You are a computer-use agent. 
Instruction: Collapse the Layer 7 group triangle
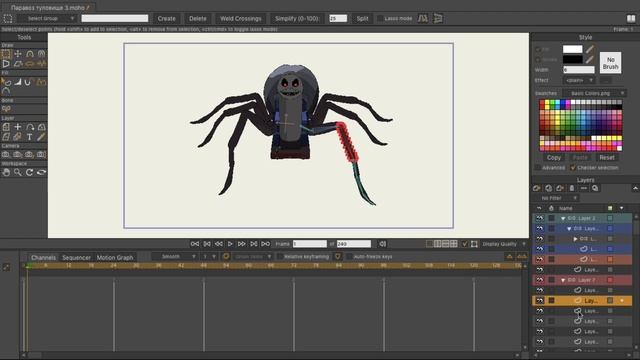click(x=563, y=280)
